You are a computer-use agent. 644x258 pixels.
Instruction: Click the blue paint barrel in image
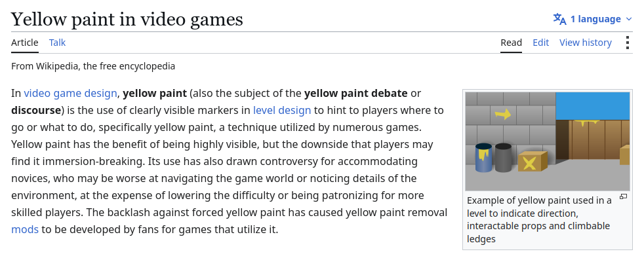[483, 158]
